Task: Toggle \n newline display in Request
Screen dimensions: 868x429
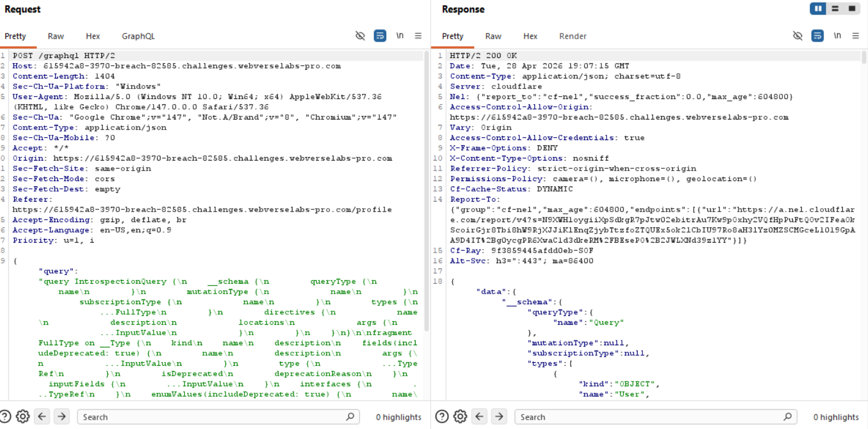Action: [x=400, y=36]
